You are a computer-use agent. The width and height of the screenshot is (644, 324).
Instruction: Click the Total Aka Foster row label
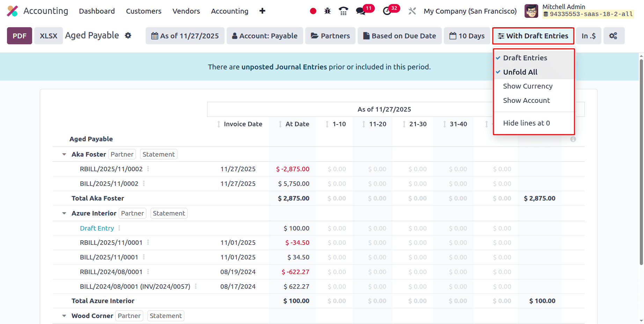pos(98,198)
